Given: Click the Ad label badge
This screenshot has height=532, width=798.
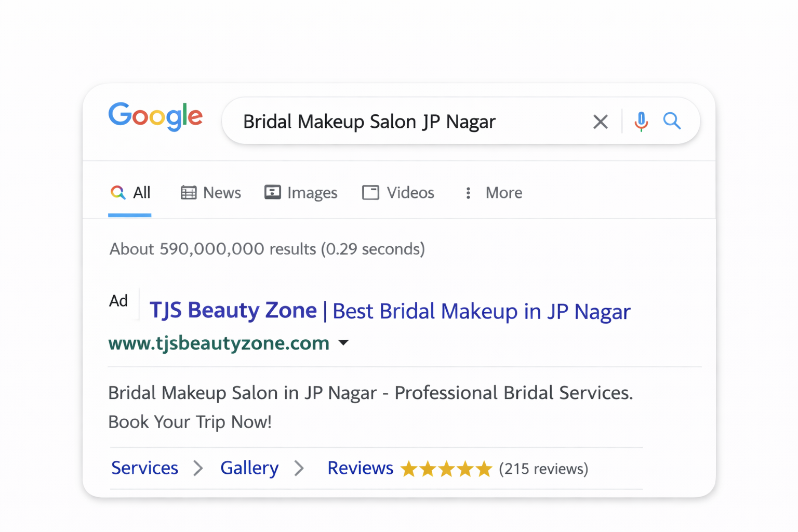Looking at the screenshot, I should click(118, 301).
